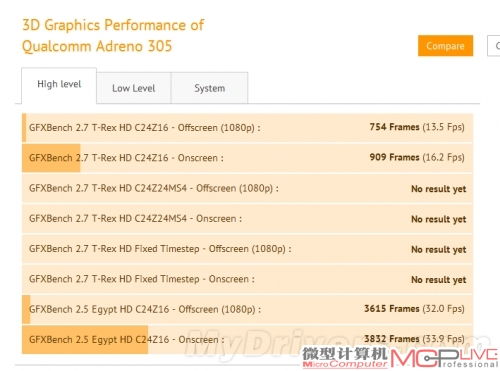Select the T-Rex HD Fixed Timestep Offscreen (1080p) row
The width and height of the screenshot is (500, 371).
(247, 249)
